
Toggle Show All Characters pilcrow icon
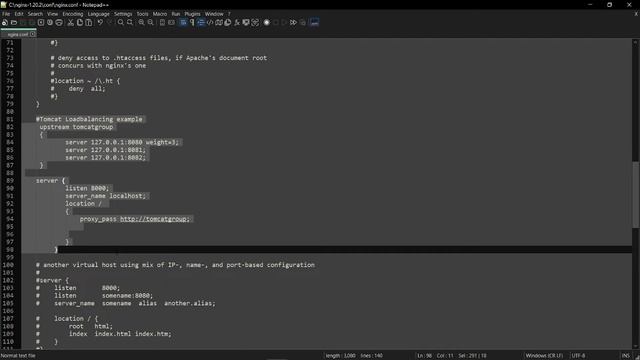click(x=192, y=22)
